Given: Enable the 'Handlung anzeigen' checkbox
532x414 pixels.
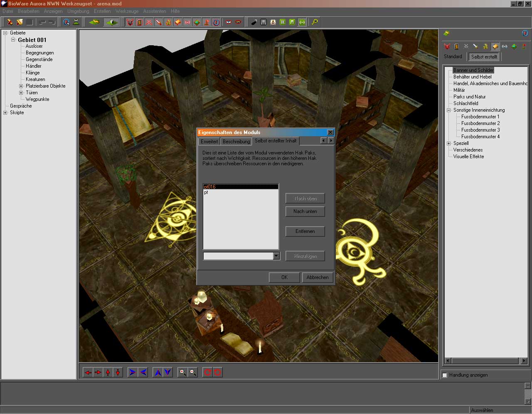Looking at the screenshot, I should (445, 375).
